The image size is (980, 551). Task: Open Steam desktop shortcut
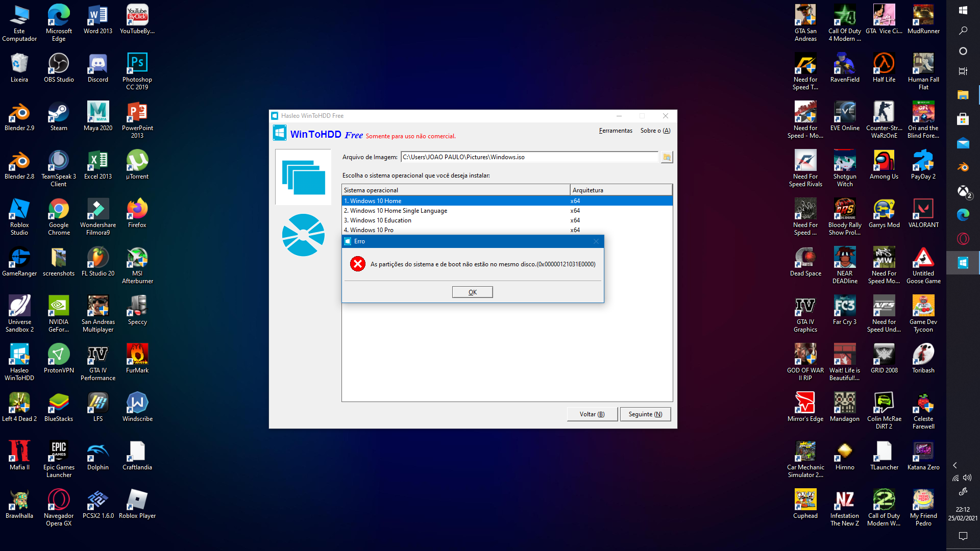59,117
